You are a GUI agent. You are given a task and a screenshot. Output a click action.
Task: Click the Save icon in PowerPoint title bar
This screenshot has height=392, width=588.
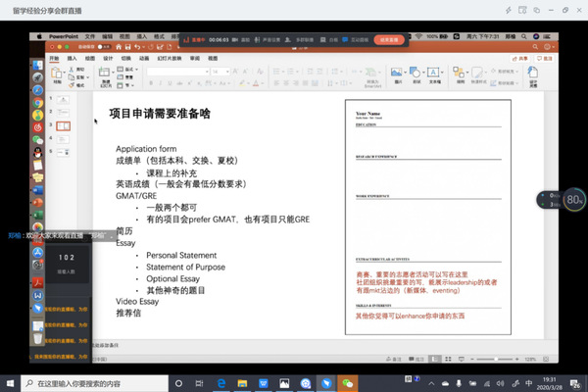coord(127,47)
